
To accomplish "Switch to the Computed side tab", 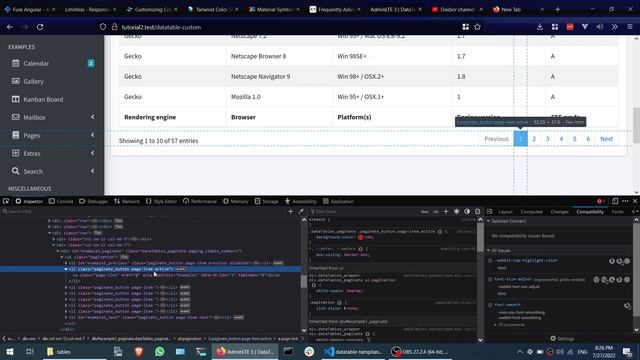I will click(531, 211).
